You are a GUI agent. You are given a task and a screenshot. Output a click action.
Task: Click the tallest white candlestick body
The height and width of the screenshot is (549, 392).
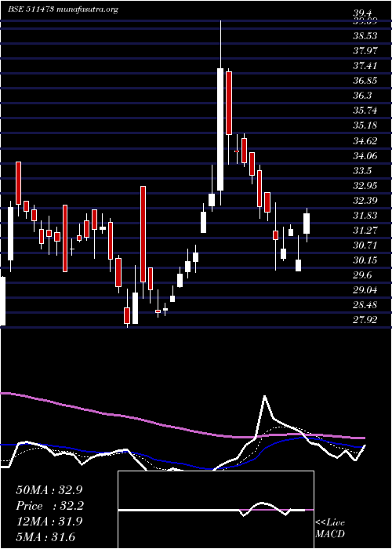coord(220,129)
